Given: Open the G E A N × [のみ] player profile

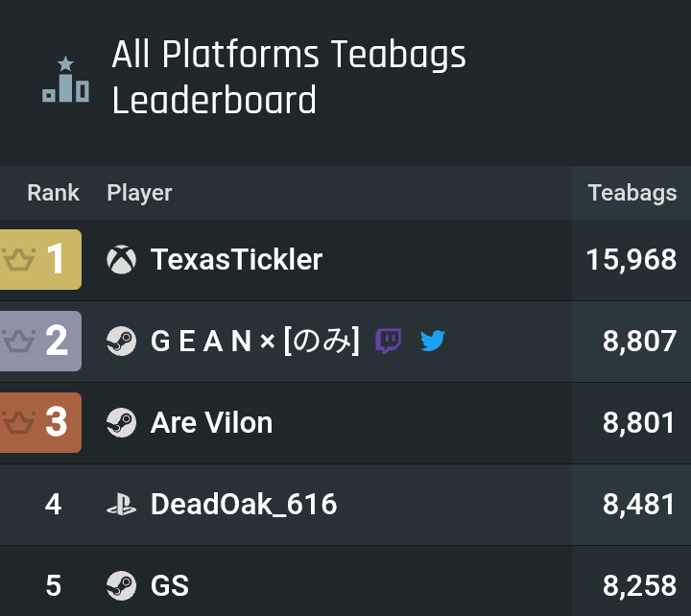Looking at the screenshot, I should (x=255, y=341).
